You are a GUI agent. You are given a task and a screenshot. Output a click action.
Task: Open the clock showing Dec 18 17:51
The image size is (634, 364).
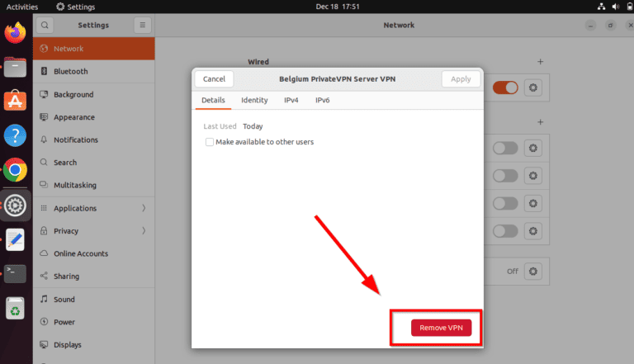(x=338, y=7)
